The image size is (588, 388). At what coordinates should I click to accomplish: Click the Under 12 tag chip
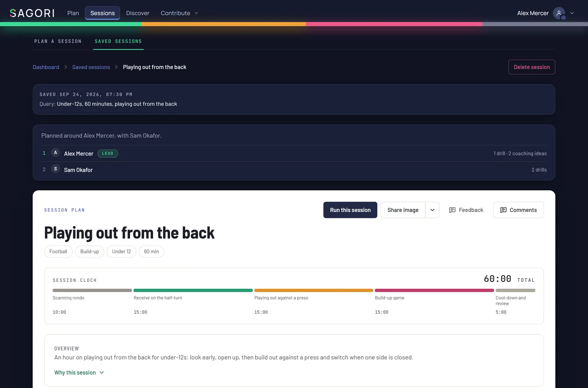click(122, 252)
